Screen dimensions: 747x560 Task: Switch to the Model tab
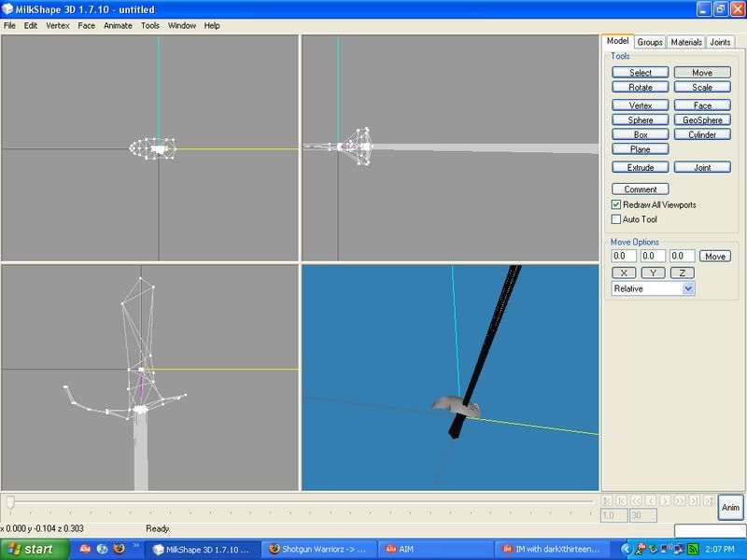coord(617,41)
